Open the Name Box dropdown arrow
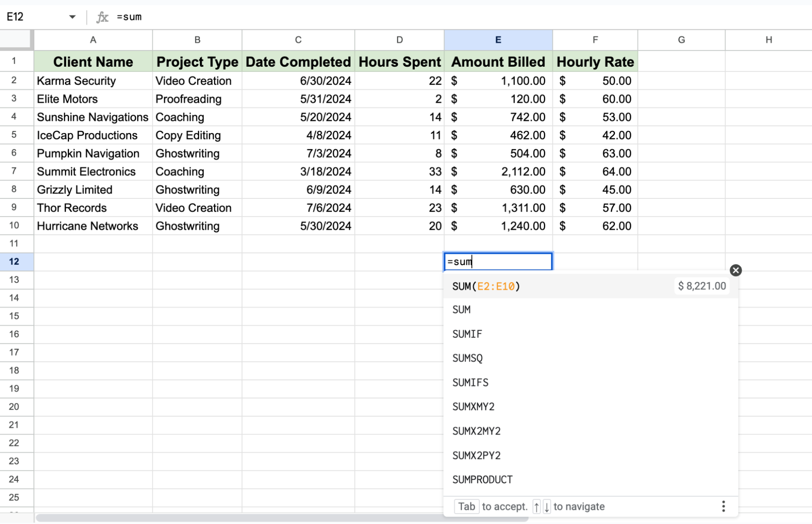812x524 pixels. (x=72, y=17)
